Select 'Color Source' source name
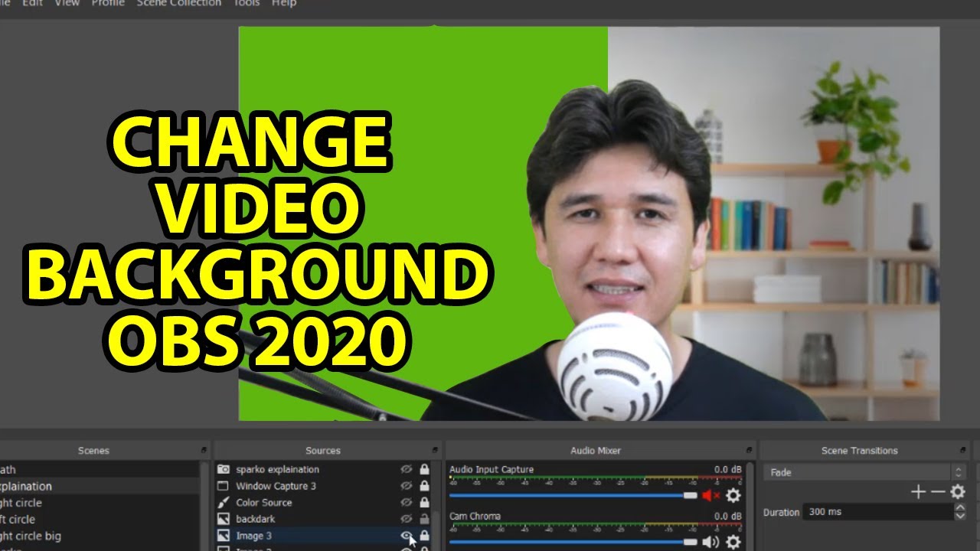980x551 pixels. 263,503
